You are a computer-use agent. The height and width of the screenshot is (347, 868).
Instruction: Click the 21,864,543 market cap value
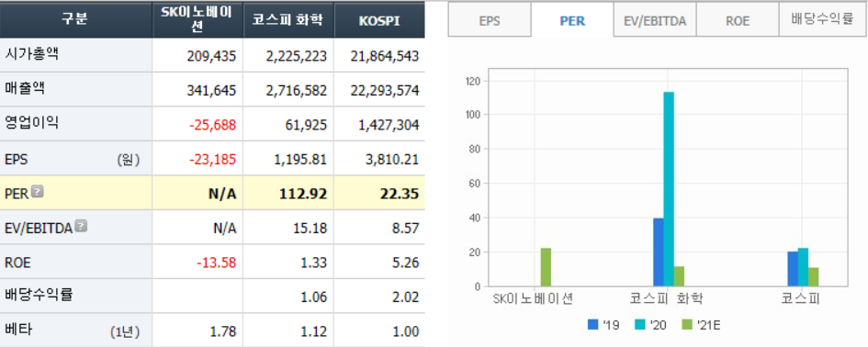[x=385, y=56]
